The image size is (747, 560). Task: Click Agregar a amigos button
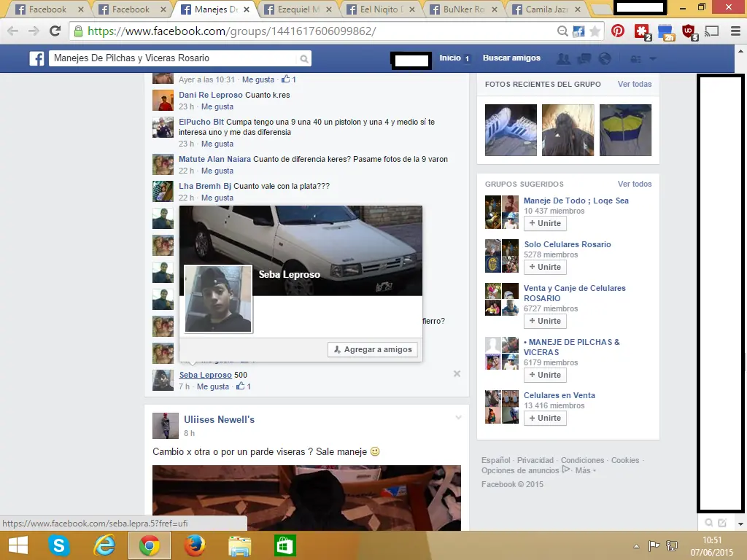[373, 349]
